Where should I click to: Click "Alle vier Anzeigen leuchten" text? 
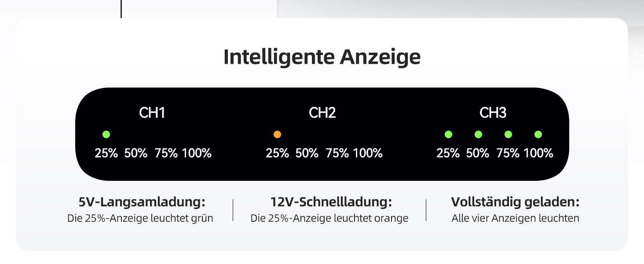click(515, 218)
